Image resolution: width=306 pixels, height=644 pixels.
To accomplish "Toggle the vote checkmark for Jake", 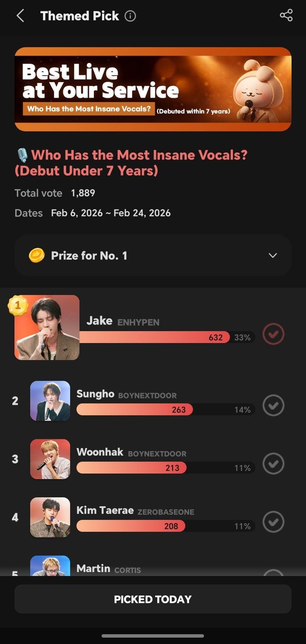I will tap(273, 334).
